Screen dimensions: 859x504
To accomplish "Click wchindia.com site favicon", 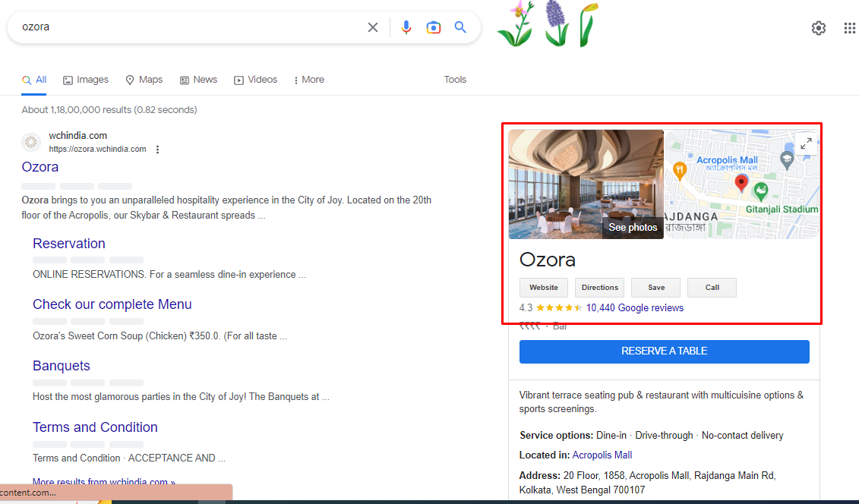I will [x=31, y=142].
